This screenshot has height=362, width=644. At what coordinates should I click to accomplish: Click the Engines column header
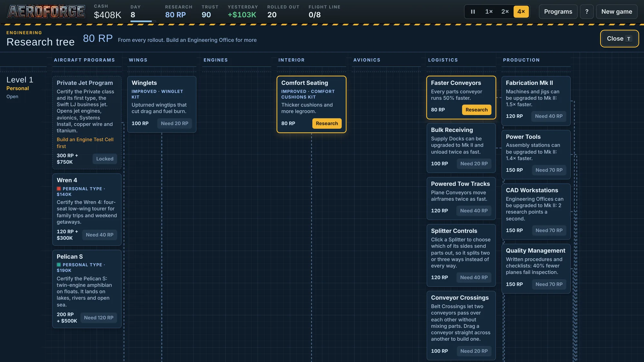click(x=216, y=60)
